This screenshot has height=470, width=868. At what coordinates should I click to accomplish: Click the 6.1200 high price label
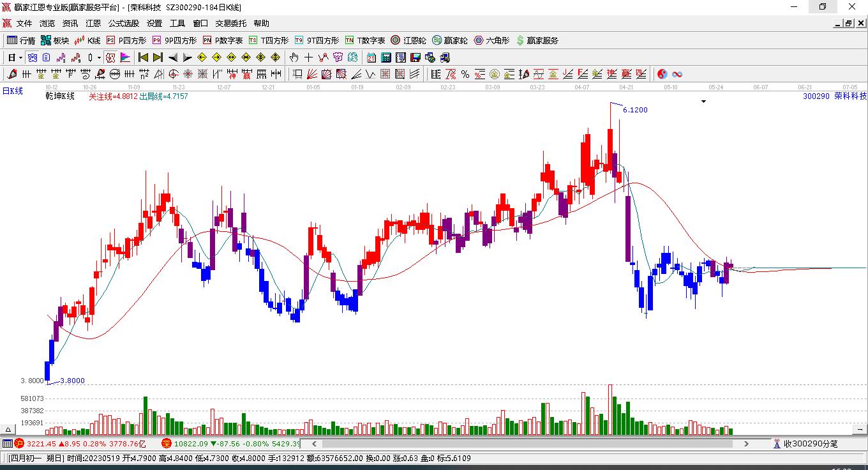(635, 110)
